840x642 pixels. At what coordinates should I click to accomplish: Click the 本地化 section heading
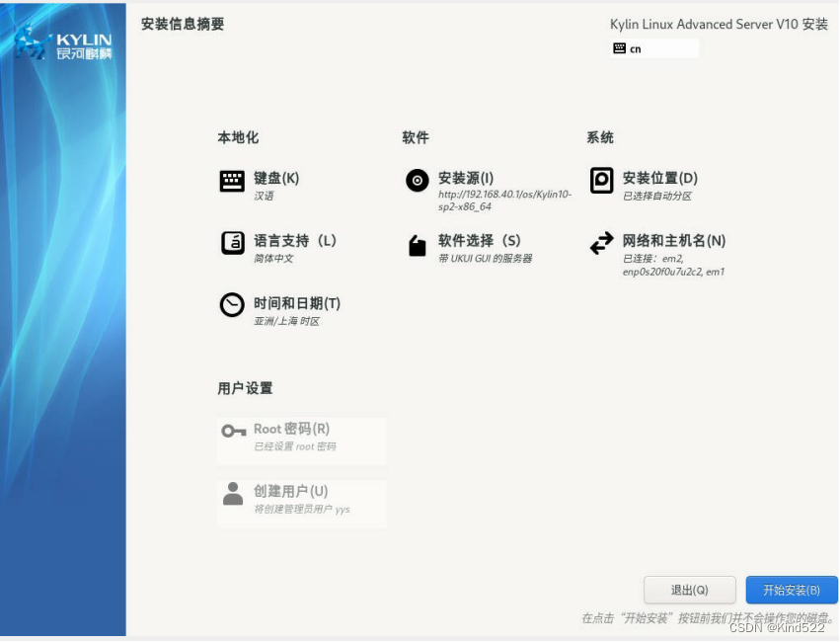point(238,137)
